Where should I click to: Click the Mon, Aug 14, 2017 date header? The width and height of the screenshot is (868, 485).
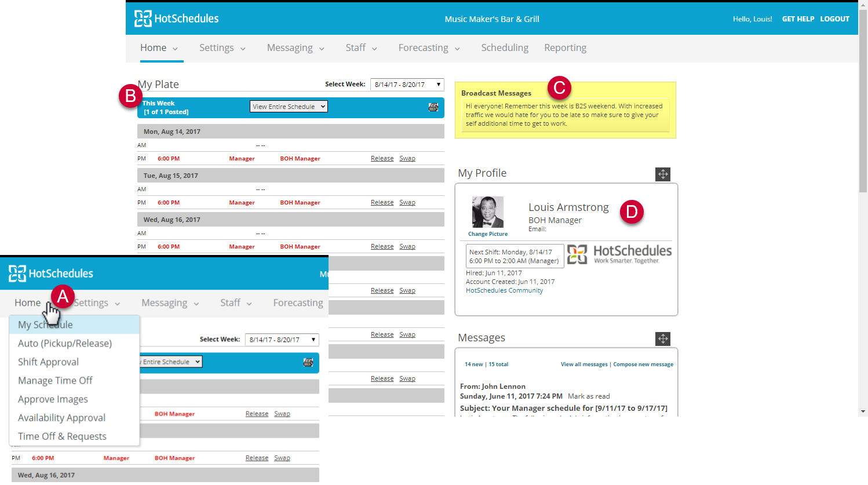click(x=291, y=132)
